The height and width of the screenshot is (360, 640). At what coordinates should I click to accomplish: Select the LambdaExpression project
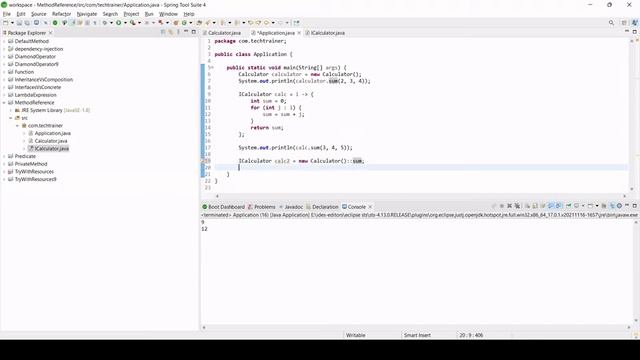[x=36, y=95]
